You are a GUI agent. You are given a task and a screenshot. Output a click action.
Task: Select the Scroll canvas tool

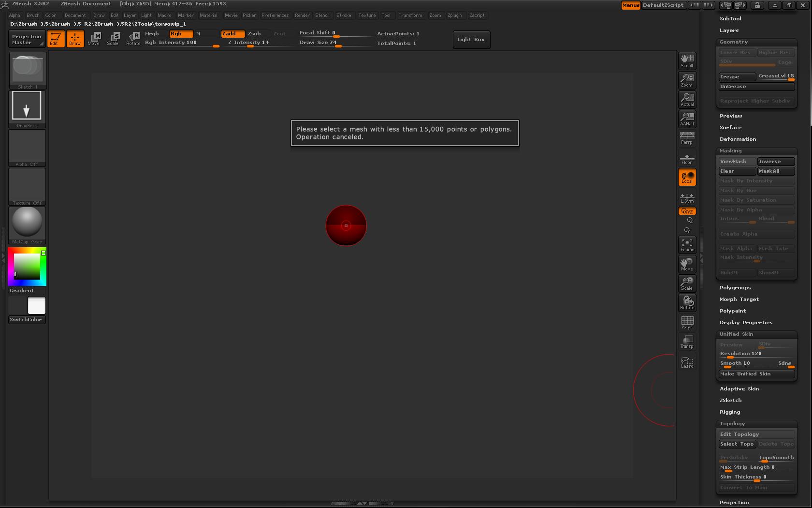(687, 60)
